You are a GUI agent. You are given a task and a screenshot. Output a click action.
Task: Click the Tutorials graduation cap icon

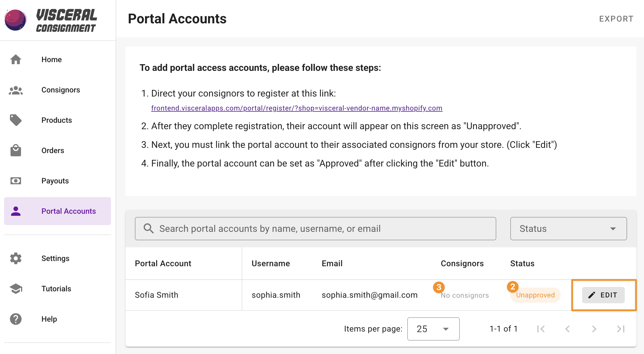[16, 289]
